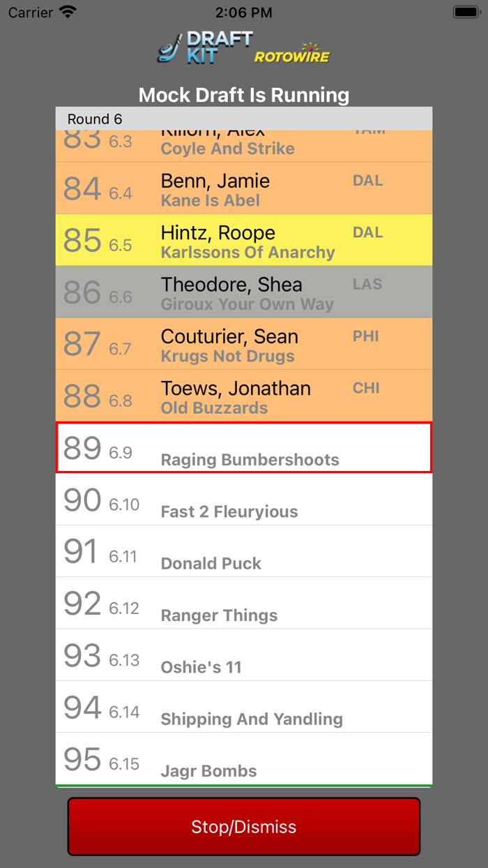Select the gray row for Theodore, Shea
The width and height of the screenshot is (488, 868).
click(x=243, y=292)
